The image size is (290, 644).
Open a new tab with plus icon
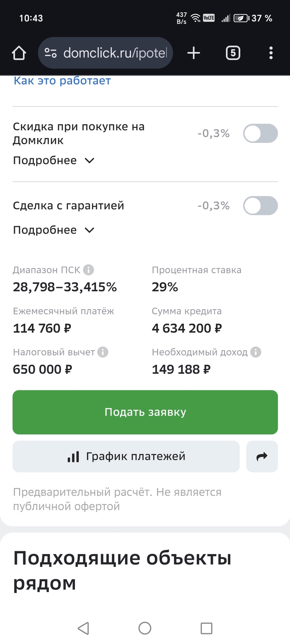coord(193,53)
